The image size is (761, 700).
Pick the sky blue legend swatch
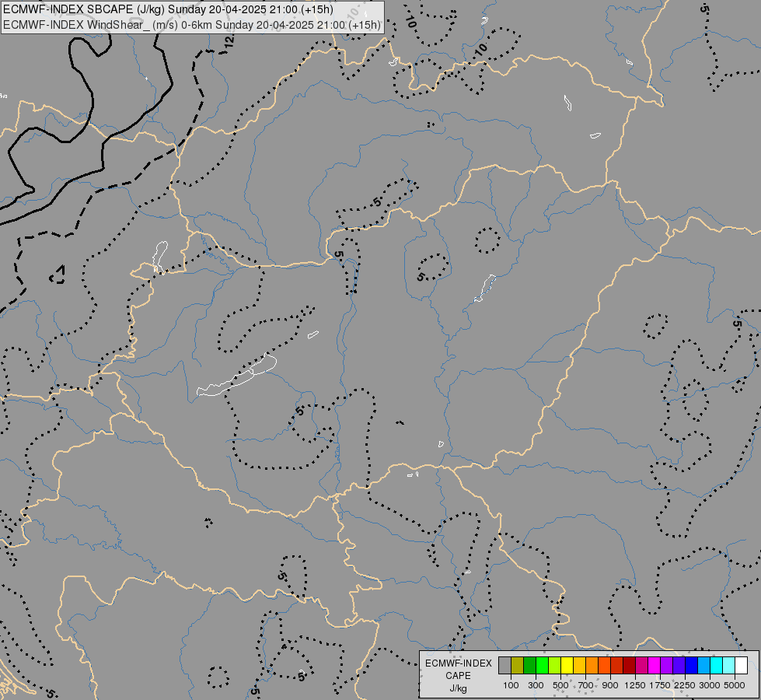[703, 666]
